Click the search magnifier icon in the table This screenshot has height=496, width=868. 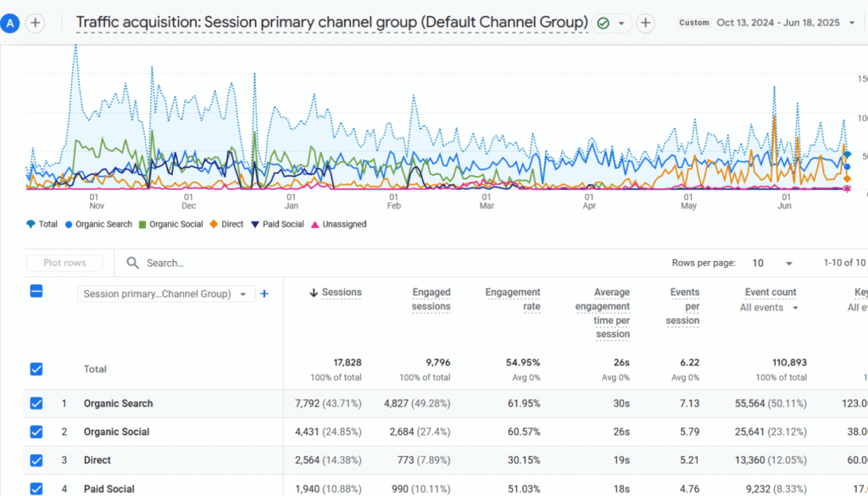[x=132, y=263]
